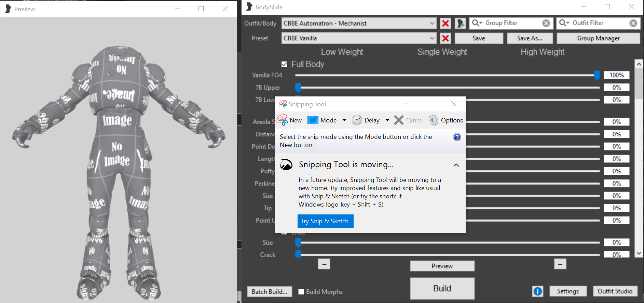Image resolution: width=644 pixels, height=303 pixels.
Task: Maximize the Preview window
Action: (201, 9)
